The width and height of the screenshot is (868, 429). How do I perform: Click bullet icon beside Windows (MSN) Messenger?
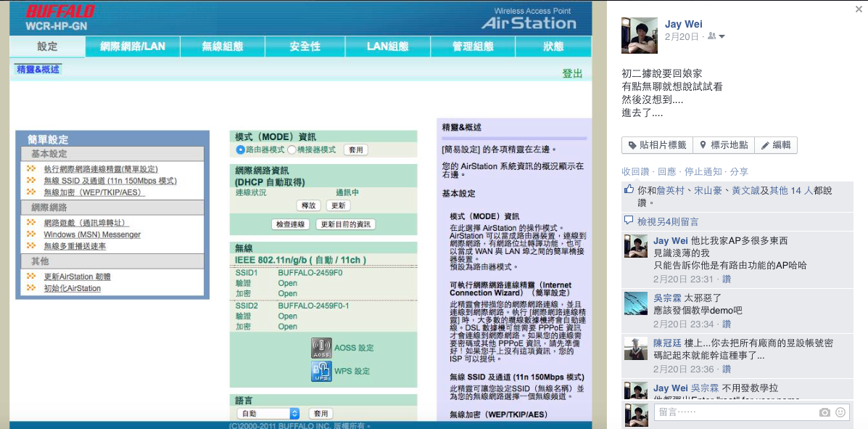pyautogui.click(x=31, y=234)
